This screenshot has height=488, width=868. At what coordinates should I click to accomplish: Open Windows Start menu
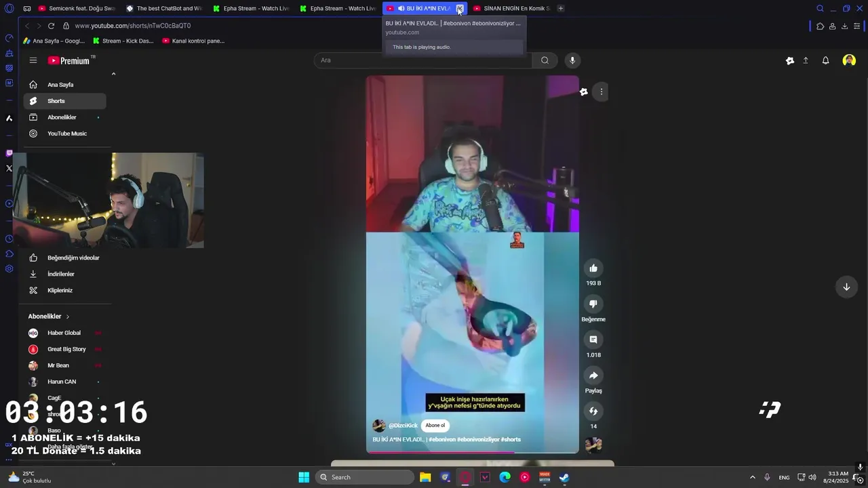click(304, 477)
